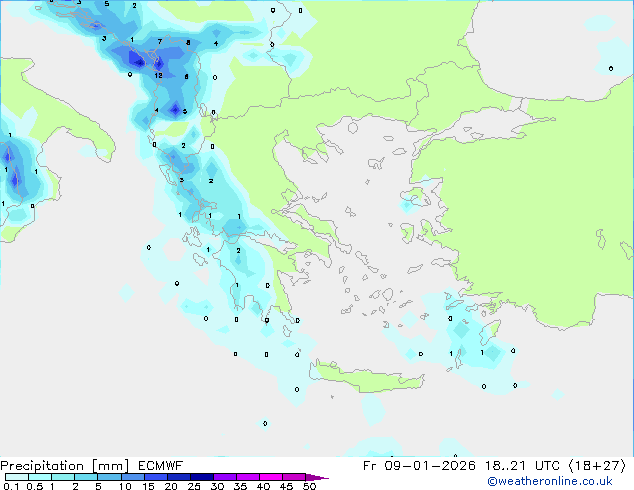Click the date 'Fr 09-01-2026' text
The width and height of the screenshot is (634, 490).
pos(419,466)
